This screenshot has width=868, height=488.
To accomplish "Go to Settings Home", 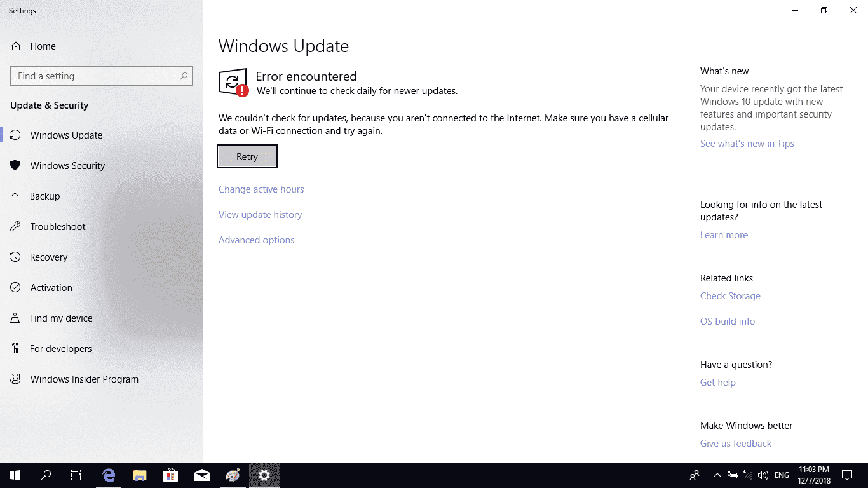I will tap(33, 46).
